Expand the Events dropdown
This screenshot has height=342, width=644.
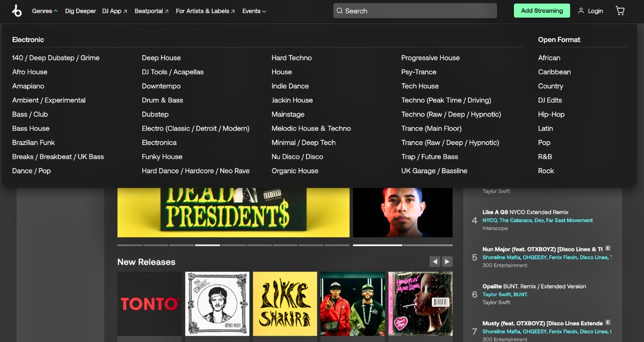pyautogui.click(x=254, y=11)
